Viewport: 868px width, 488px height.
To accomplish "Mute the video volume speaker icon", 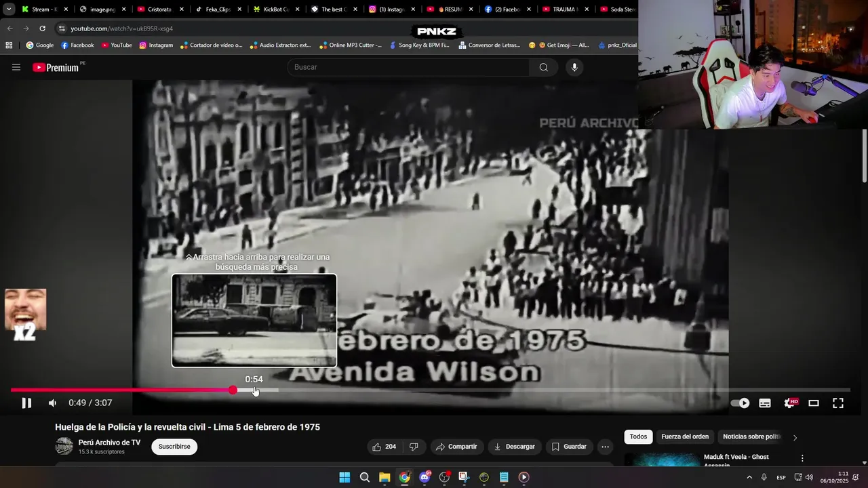I will click(x=52, y=403).
